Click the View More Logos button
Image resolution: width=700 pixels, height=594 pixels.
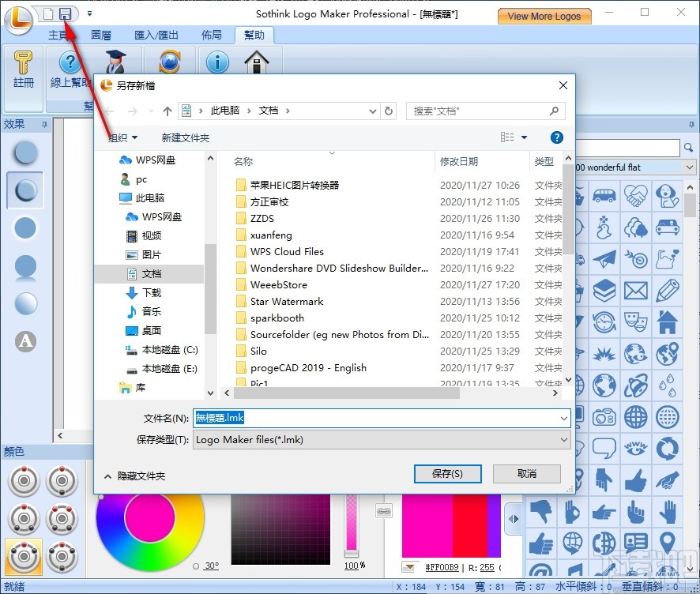(544, 16)
